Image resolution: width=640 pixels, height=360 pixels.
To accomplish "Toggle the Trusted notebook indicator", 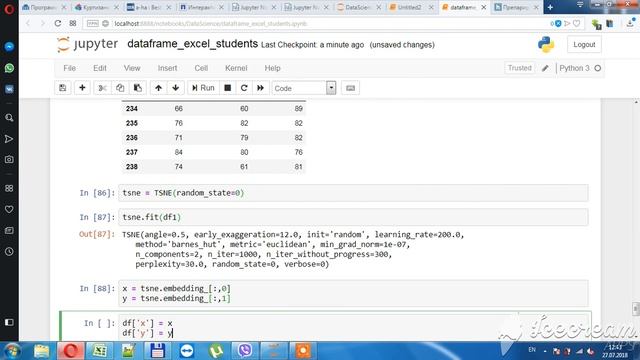I will 520,68.
